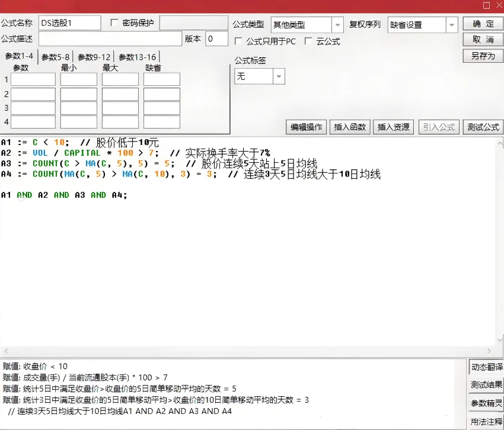Open the 公式标签 dropdown showing 无
The image size is (504, 430).
(x=278, y=76)
